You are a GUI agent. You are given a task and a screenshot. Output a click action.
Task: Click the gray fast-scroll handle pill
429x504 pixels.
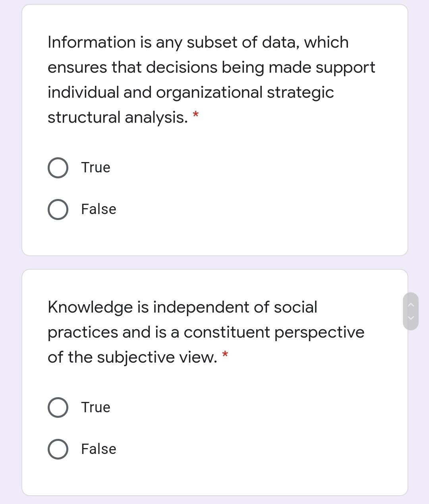411,311
